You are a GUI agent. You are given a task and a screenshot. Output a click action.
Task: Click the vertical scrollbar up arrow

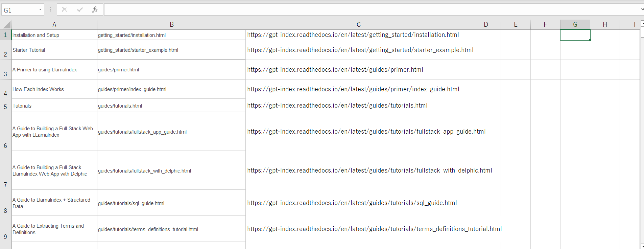point(642,24)
